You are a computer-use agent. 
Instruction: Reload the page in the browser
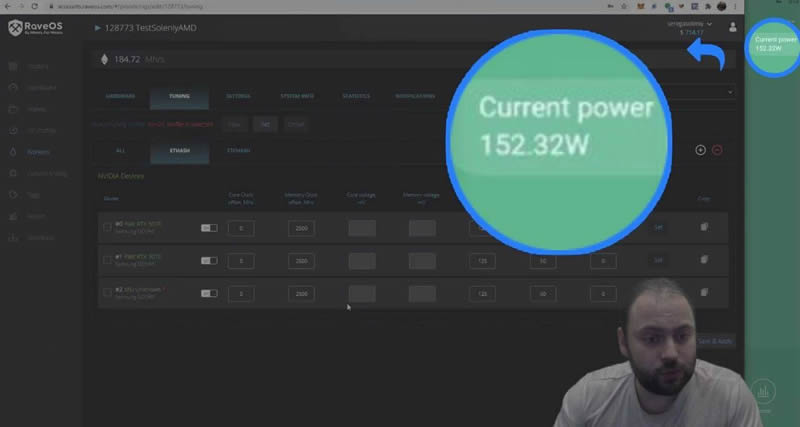click(x=35, y=6)
